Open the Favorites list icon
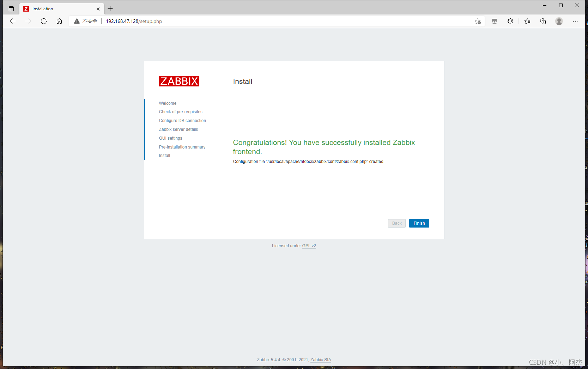The height and width of the screenshot is (369, 588). click(x=527, y=21)
